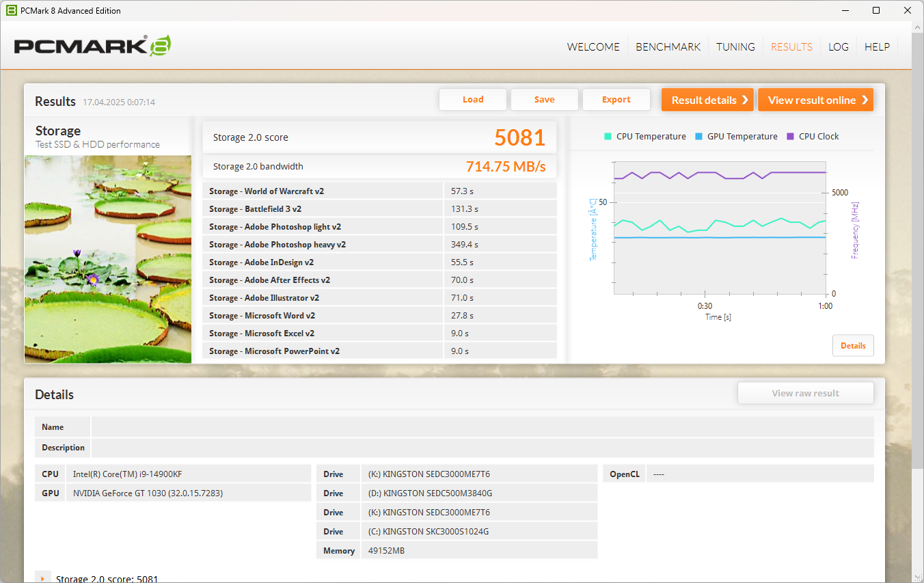
Task: Open the LOG tab
Action: pos(839,47)
